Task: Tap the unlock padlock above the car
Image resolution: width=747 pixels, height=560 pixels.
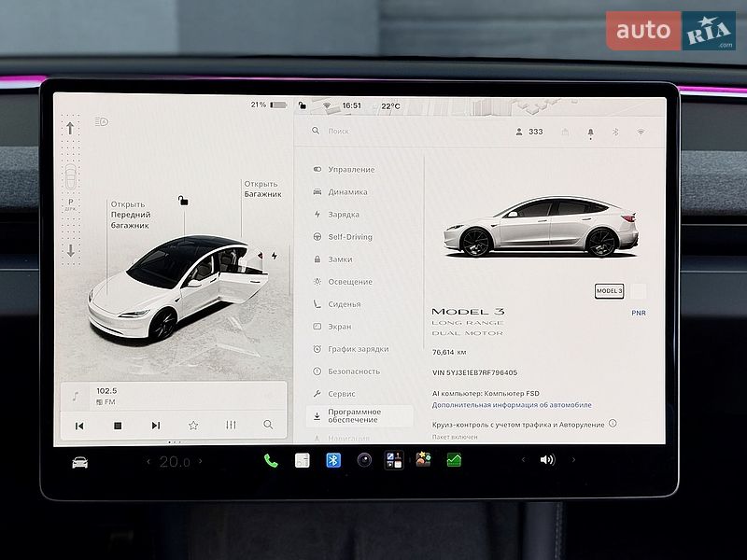Action: point(183,201)
